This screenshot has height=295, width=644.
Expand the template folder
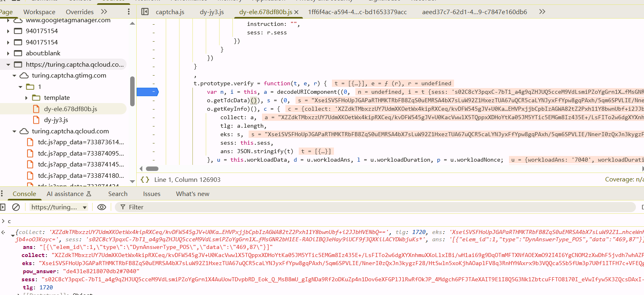pos(27,98)
